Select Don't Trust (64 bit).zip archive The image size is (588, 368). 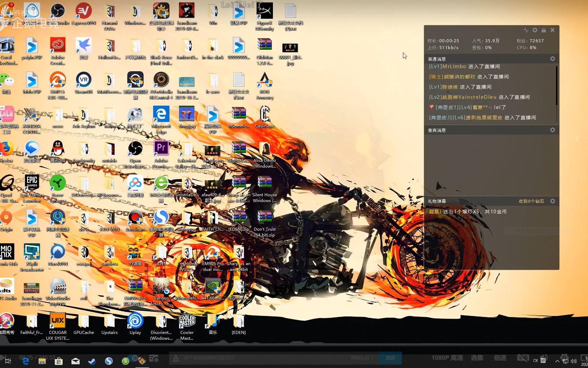pyautogui.click(x=264, y=223)
